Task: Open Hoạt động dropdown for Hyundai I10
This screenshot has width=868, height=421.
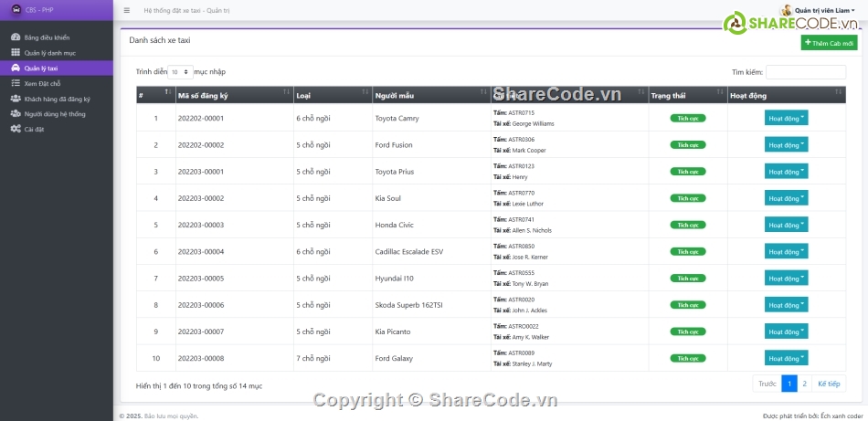Action: point(786,278)
